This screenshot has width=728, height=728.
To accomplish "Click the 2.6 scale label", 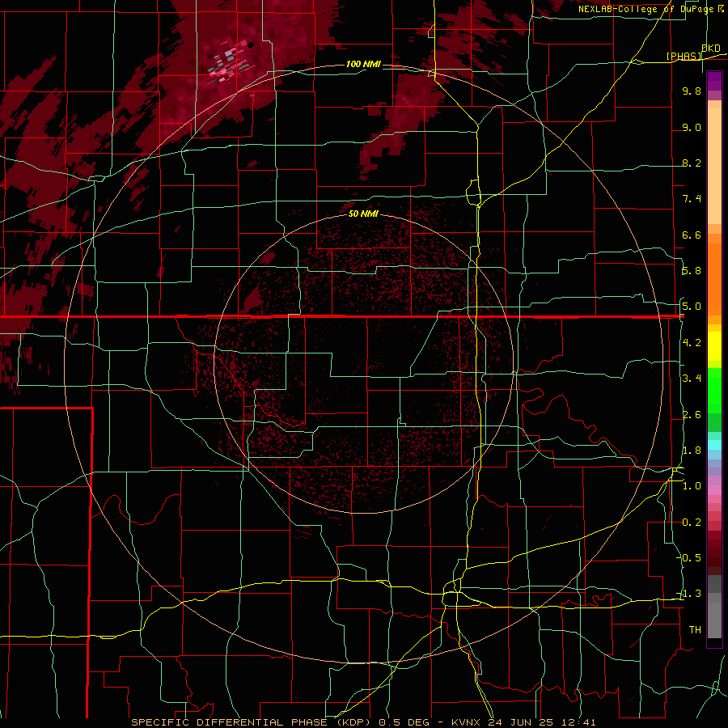I will (692, 415).
